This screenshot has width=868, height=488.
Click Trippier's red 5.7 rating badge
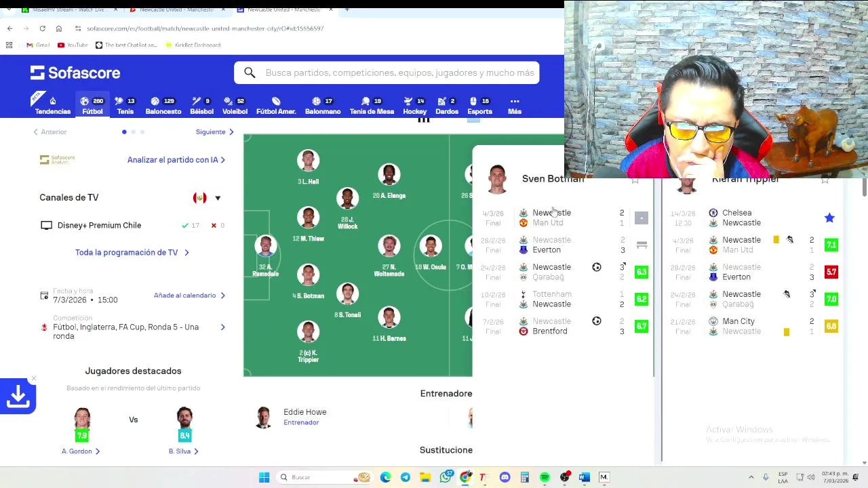831,272
